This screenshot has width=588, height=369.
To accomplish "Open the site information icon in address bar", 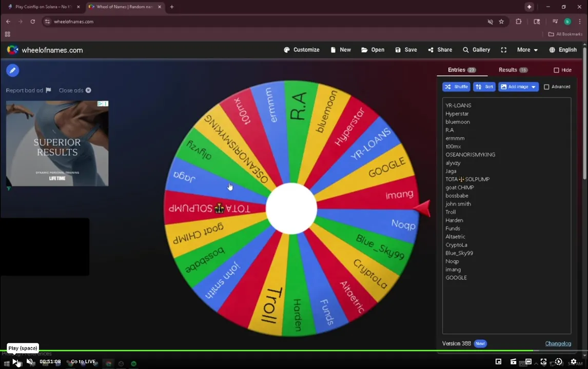I will tap(47, 22).
